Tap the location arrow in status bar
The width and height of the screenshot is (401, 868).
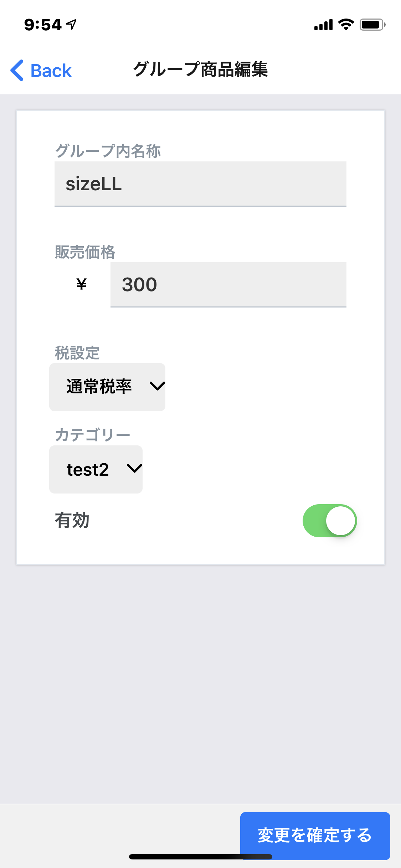click(x=72, y=24)
